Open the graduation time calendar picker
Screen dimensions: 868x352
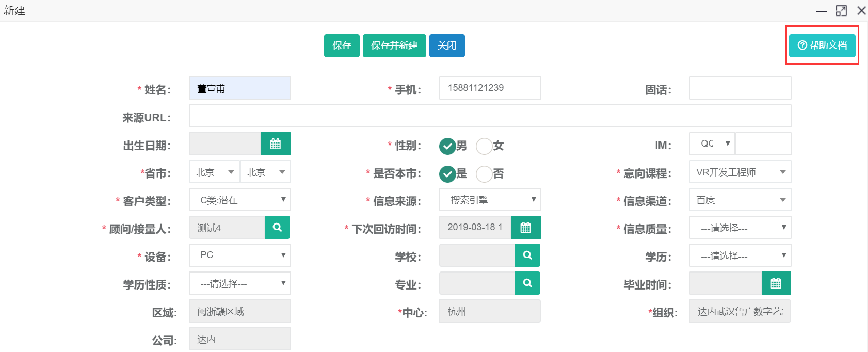point(776,283)
